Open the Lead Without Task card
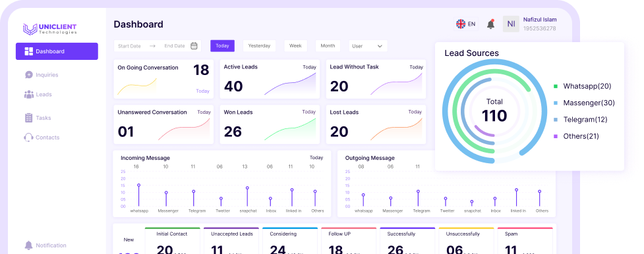The width and height of the screenshot is (644, 254). 376,79
